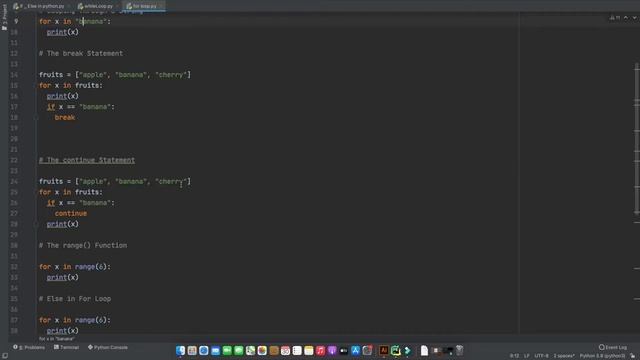Image resolution: width=640 pixels, height=360 pixels.
Task: Open the Python interpreter selector
Action: point(602,356)
